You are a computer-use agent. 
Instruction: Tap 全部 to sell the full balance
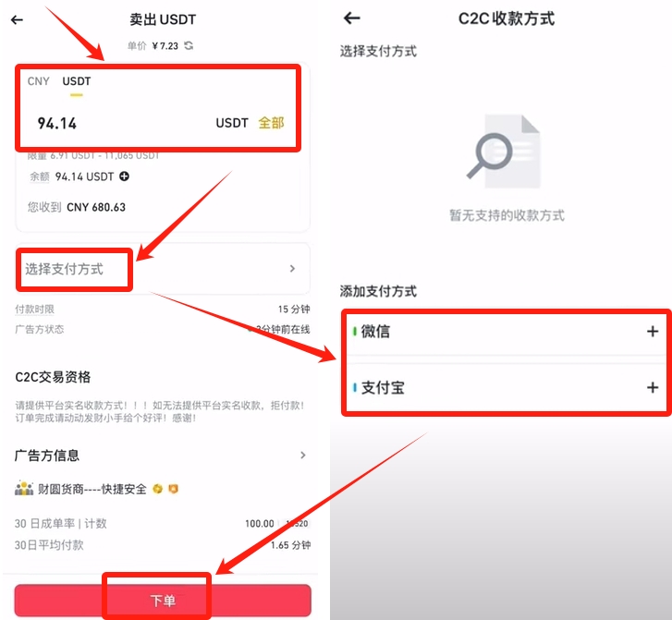[271, 123]
